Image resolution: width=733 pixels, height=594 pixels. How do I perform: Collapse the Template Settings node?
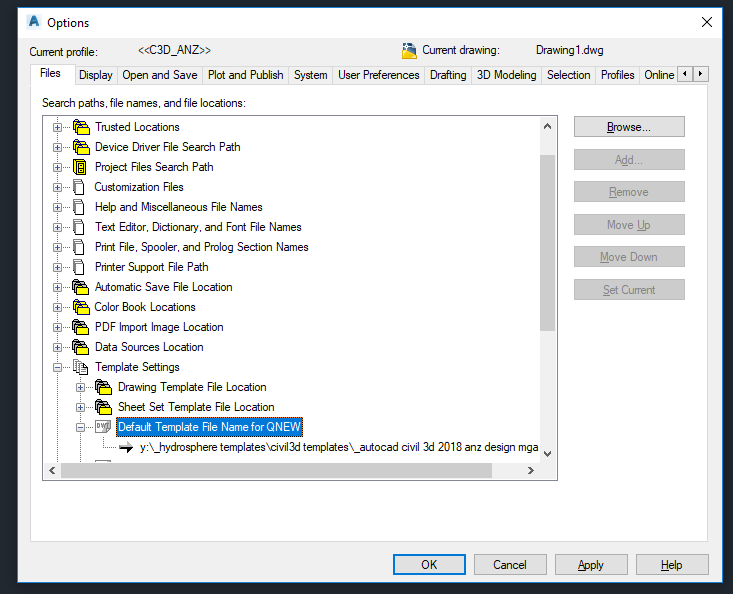pos(57,367)
